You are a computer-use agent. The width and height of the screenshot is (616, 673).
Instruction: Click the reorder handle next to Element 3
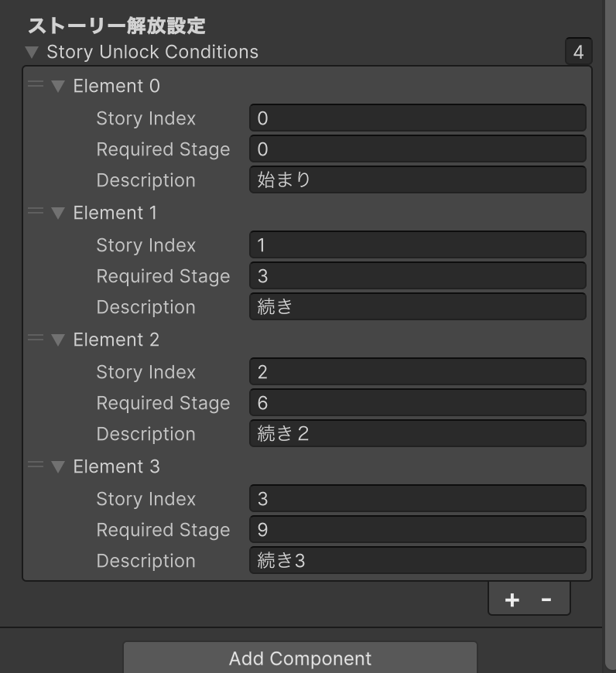coord(36,464)
